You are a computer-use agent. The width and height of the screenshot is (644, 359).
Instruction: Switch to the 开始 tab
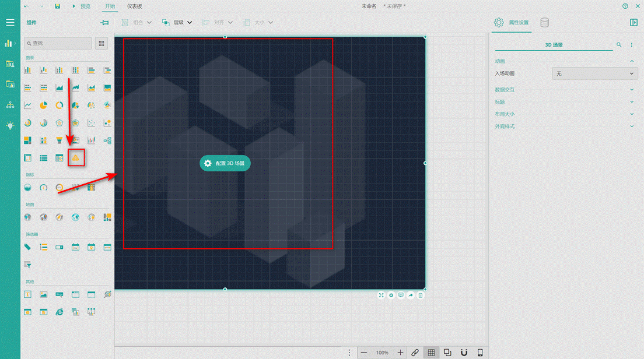[109, 6]
